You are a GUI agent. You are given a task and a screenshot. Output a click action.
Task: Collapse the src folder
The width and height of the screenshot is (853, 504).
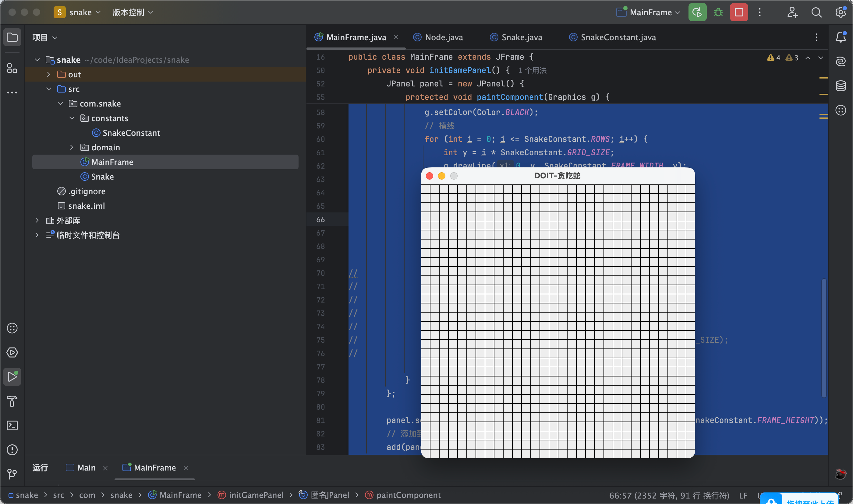[x=49, y=89]
